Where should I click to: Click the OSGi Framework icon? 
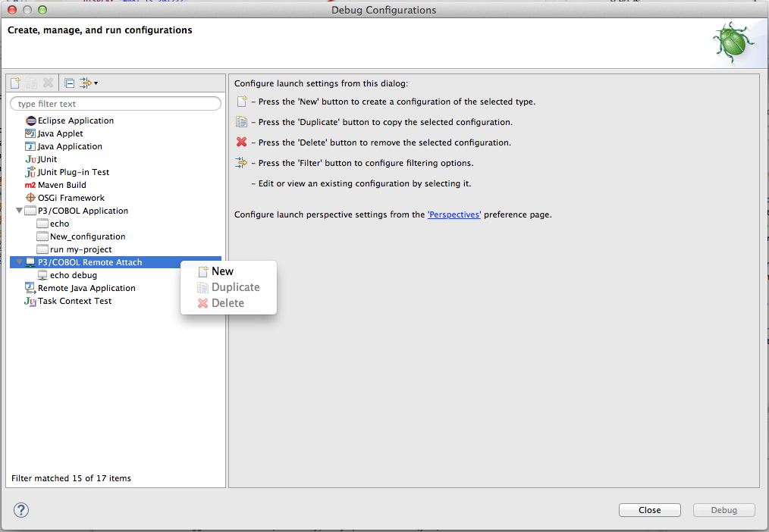(x=30, y=198)
